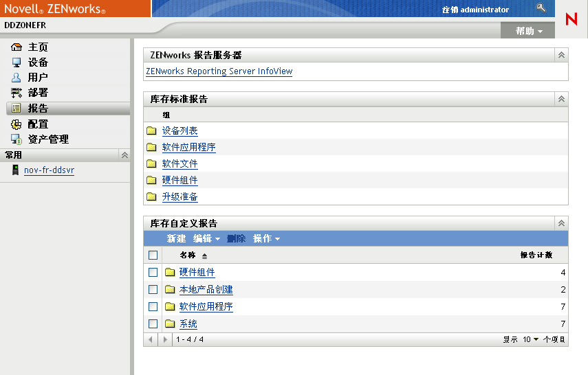Check the box for custom 软件应用程序 row
The width and height of the screenshot is (588, 375).
click(x=153, y=307)
